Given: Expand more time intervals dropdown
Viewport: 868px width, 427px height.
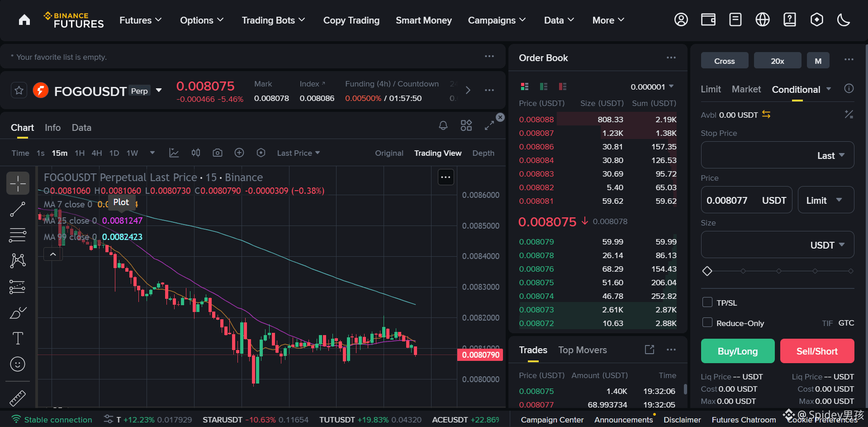Looking at the screenshot, I should [x=152, y=153].
